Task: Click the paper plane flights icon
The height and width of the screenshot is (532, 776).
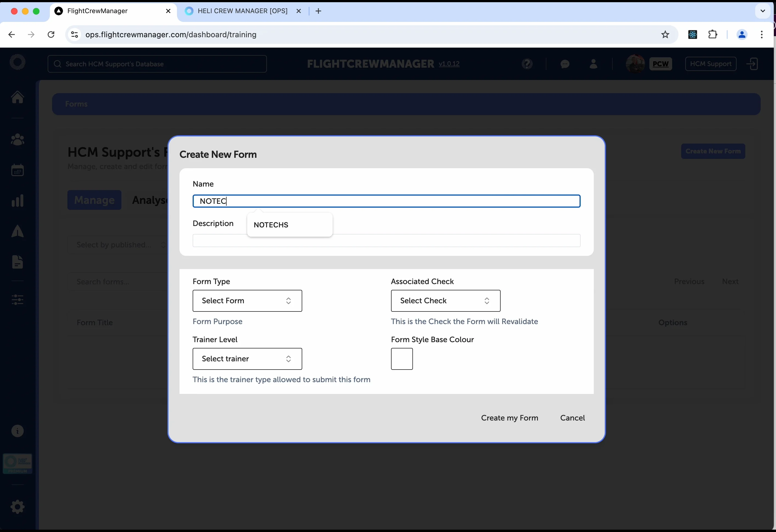Action: tap(17, 231)
